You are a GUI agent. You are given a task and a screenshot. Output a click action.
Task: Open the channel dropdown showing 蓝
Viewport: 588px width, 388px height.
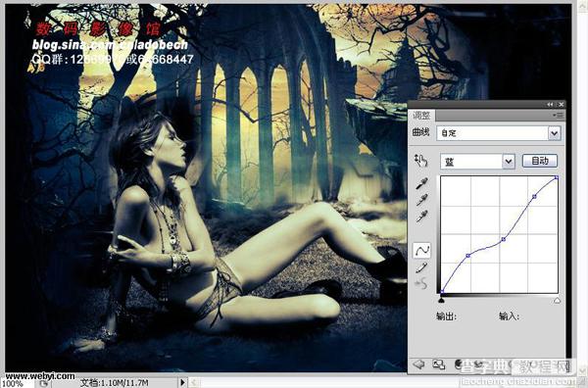tap(477, 162)
